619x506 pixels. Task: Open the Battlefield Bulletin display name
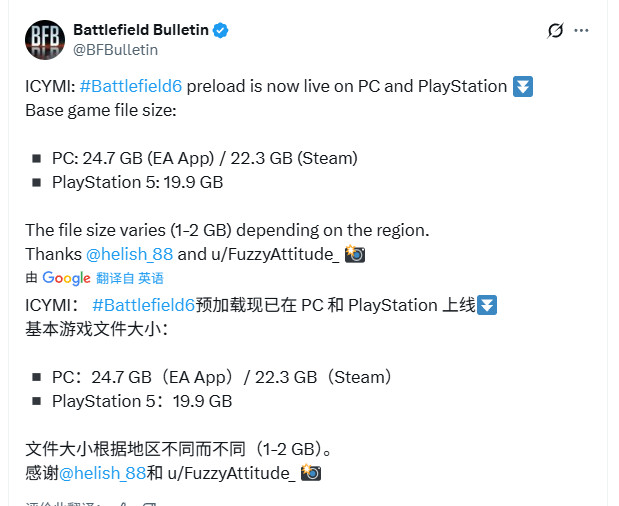[140, 30]
